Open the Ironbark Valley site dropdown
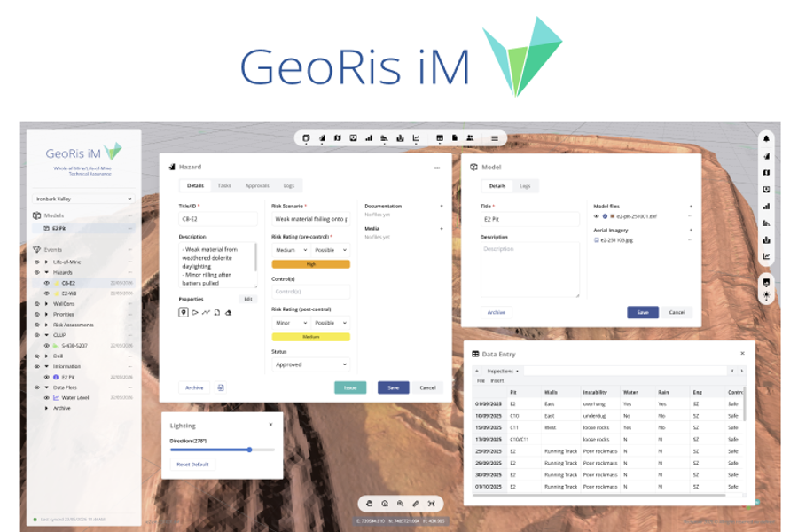The width and height of the screenshot is (798, 532). [84, 199]
